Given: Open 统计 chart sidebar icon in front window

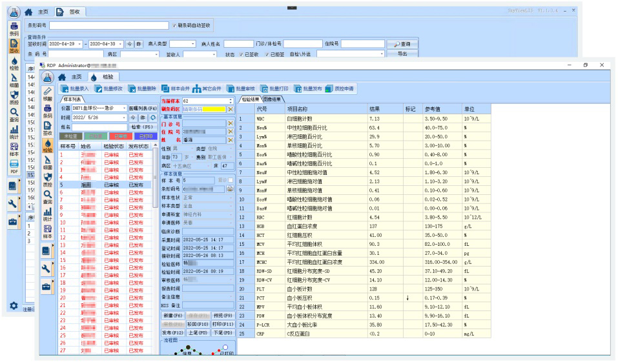Looking at the screenshot, I should (x=47, y=215).
